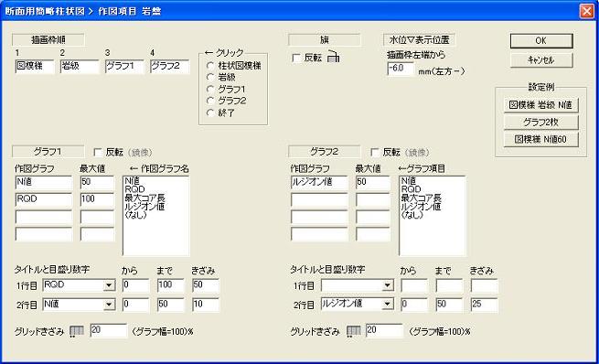Viewport: 599px width, 364px height.
Task: Click the grid icon beside Graph 2 グリッドきざみ
Action: tap(353, 331)
